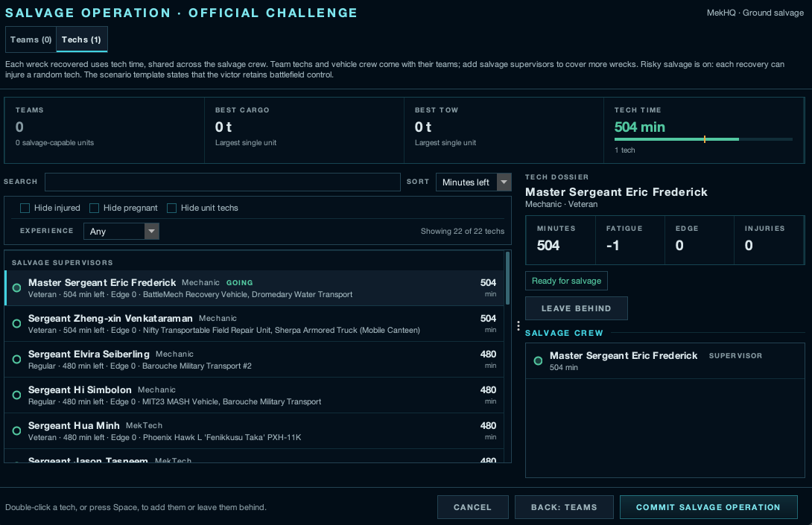Viewport: 812px width, 525px height.
Task: Go back to Teams step
Action: 564,507
